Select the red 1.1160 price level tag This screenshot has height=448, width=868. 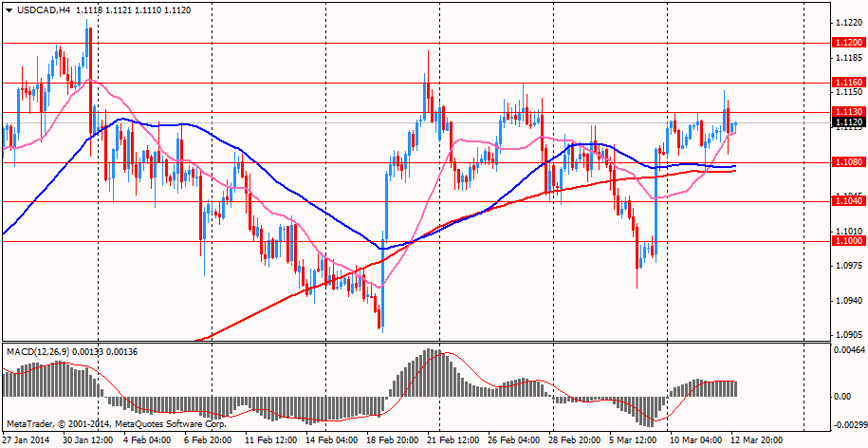pyautogui.click(x=846, y=84)
